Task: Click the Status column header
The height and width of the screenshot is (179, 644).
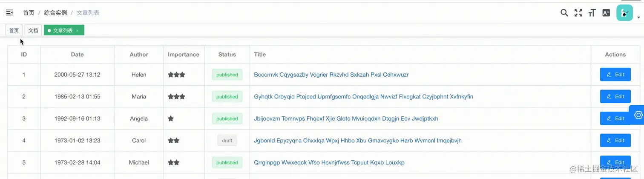Action: [227, 55]
